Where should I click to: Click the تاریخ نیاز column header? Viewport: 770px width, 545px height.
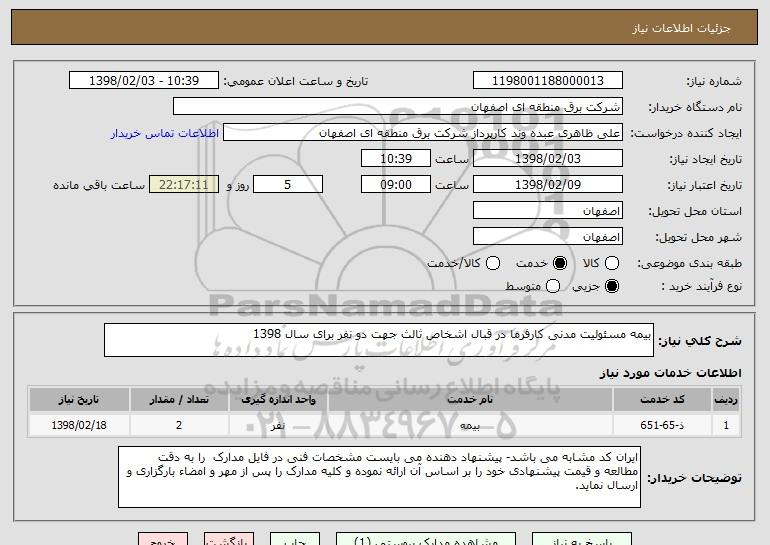[x=79, y=399]
